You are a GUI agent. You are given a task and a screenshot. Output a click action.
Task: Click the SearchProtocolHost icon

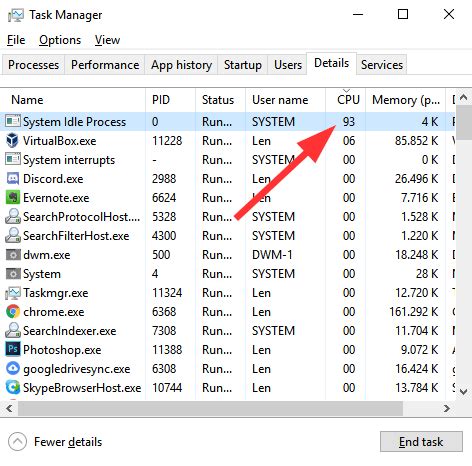tap(13, 216)
